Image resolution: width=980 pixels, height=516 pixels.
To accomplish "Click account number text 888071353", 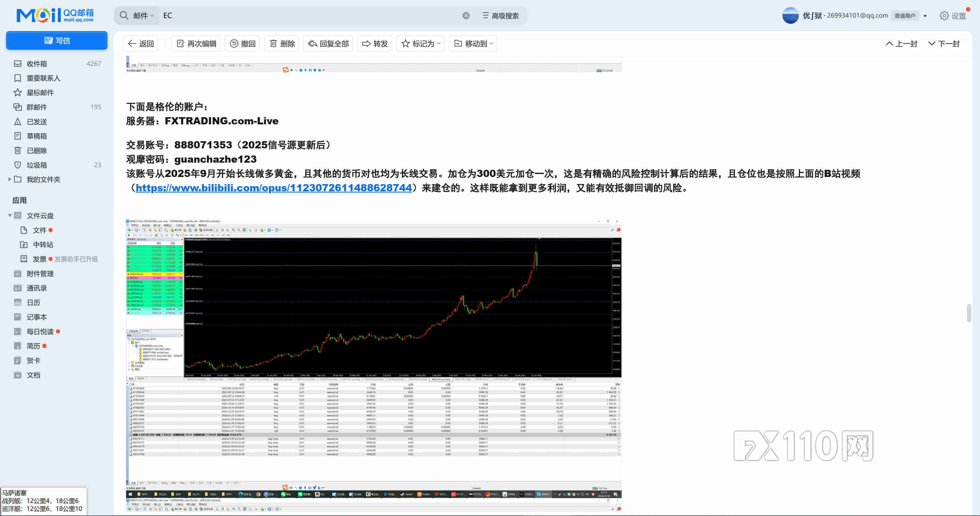I will click(x=203, y=145).
